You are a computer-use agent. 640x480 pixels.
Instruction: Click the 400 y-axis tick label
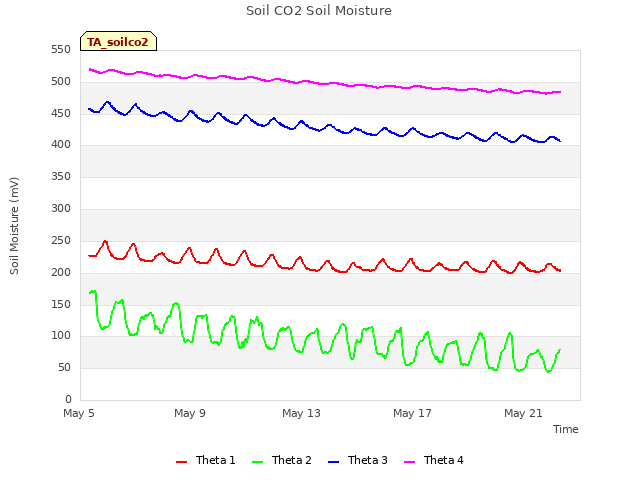tap(61, 144)
